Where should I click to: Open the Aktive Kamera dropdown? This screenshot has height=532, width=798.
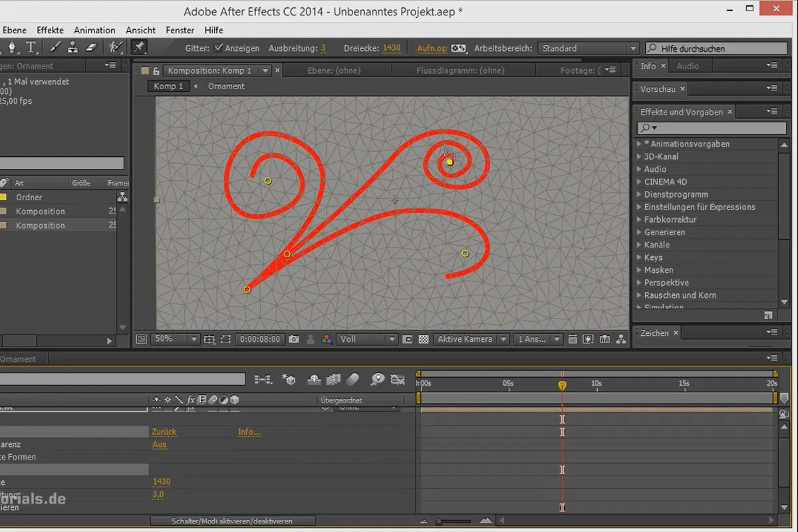click(472, 339)
